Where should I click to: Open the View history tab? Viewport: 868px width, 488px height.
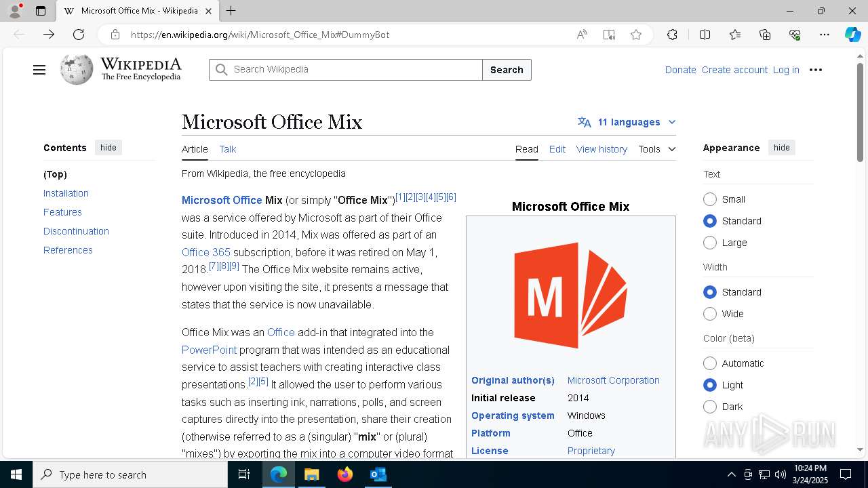[601, 149]
